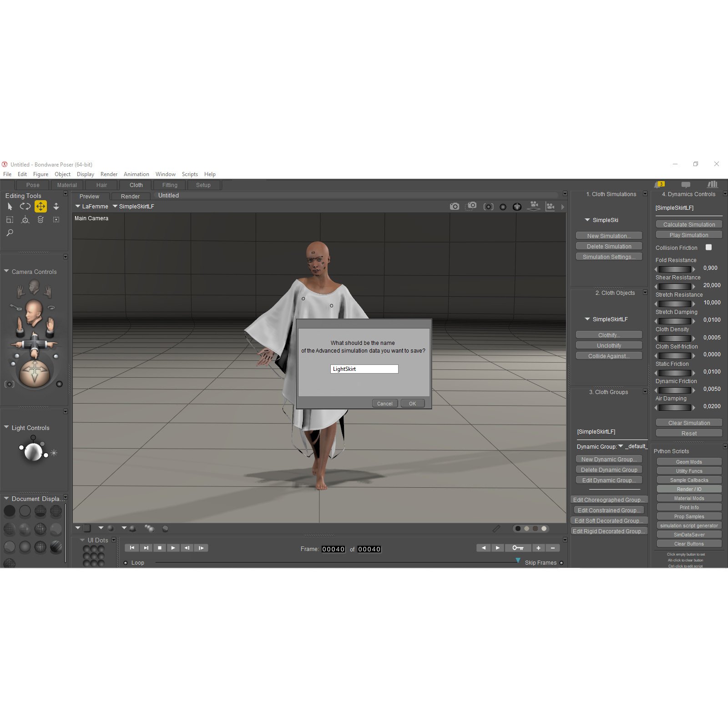Click the notification bell icon with badge

[x=659, y=184]
